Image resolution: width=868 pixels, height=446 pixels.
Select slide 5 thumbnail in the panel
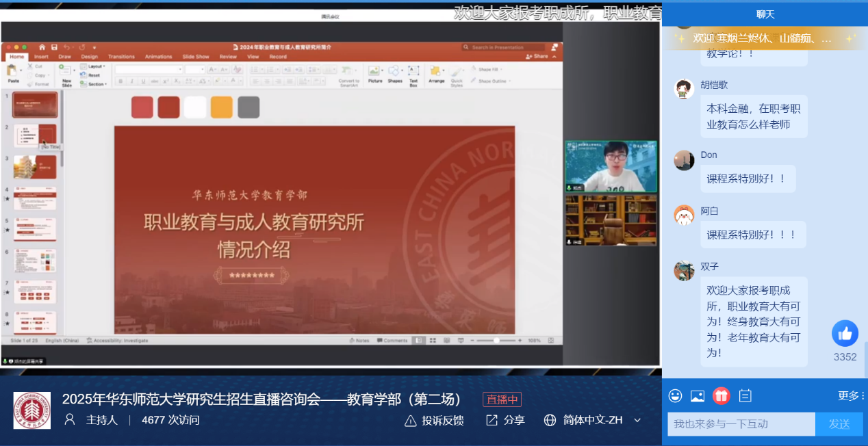click(x=36, y=230)
